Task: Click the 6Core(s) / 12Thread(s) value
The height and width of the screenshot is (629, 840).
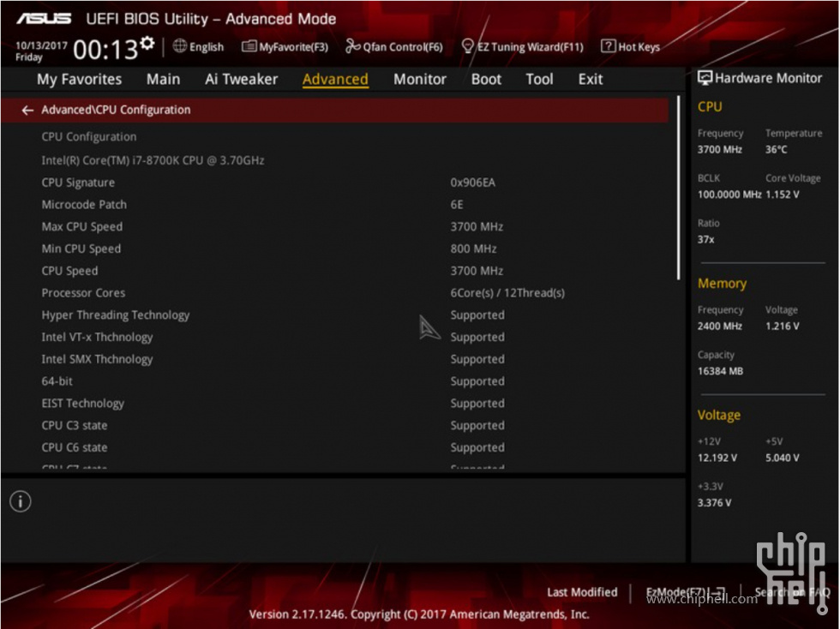Action: click(507, 293)
